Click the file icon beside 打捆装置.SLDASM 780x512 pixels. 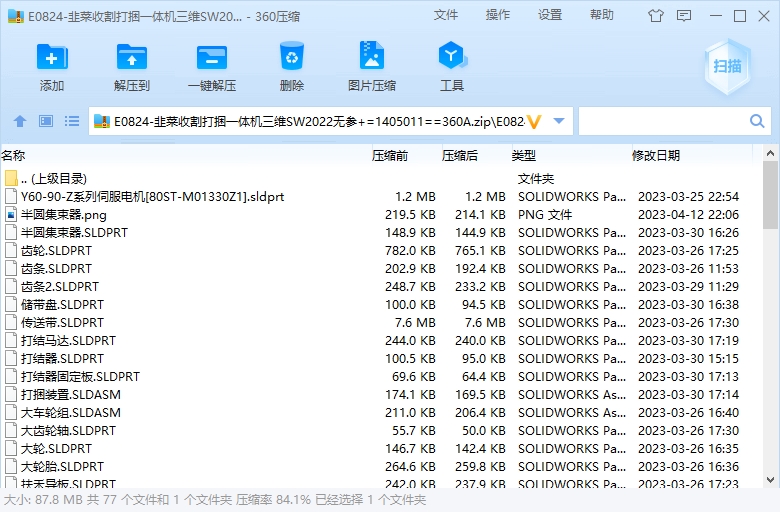pos(11,395)
